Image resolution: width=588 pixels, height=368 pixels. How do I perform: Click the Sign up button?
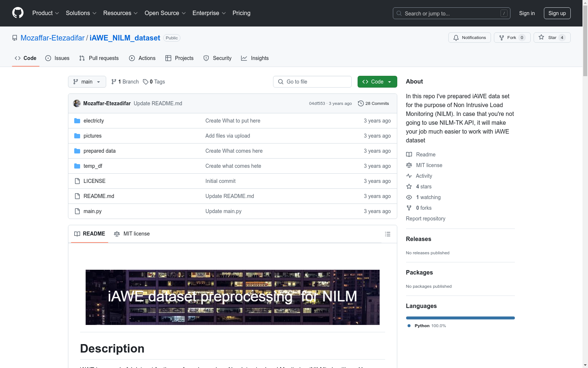tap(557, 13)
